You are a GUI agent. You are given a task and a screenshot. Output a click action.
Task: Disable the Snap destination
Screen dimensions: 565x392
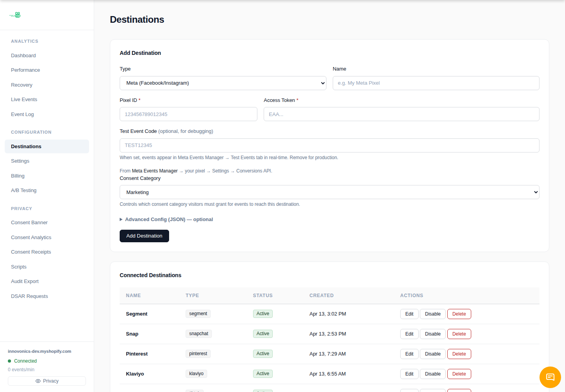433,334
